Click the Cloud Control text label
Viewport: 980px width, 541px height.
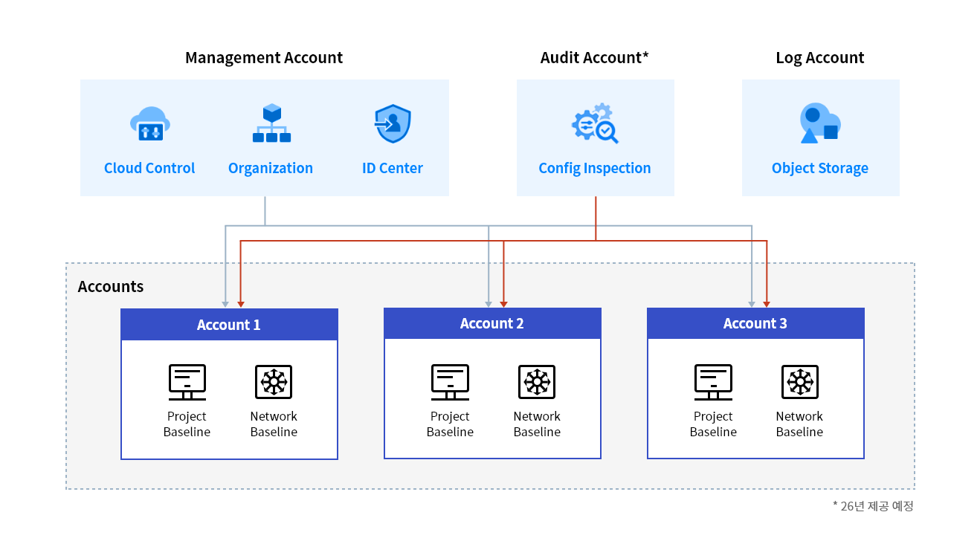click(x=149, y=168)
